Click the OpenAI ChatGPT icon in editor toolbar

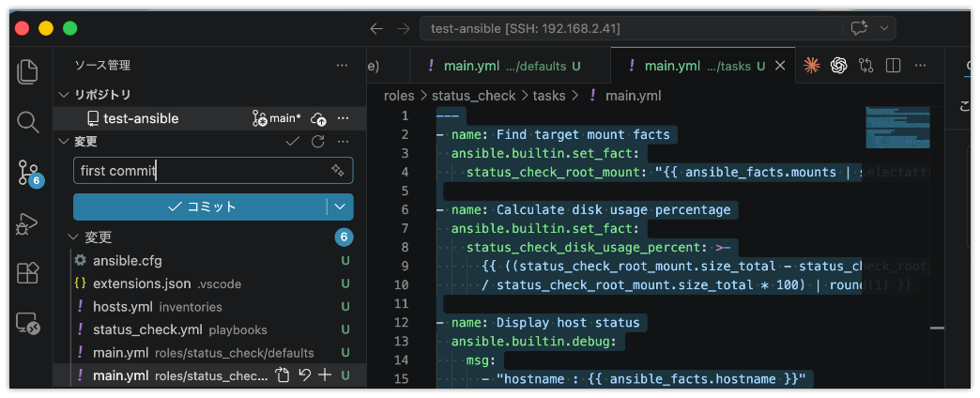pos(838,65)
